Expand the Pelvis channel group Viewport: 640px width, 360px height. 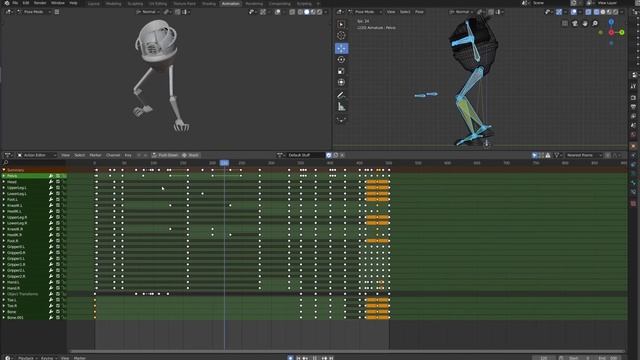click(x=4, y=176)
